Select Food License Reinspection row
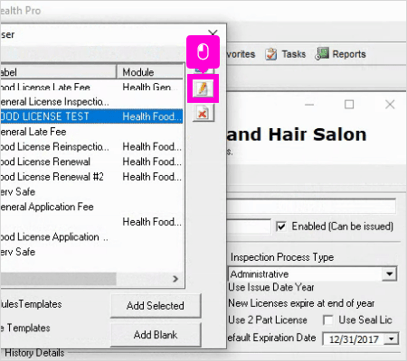 [x=92, y=147]
